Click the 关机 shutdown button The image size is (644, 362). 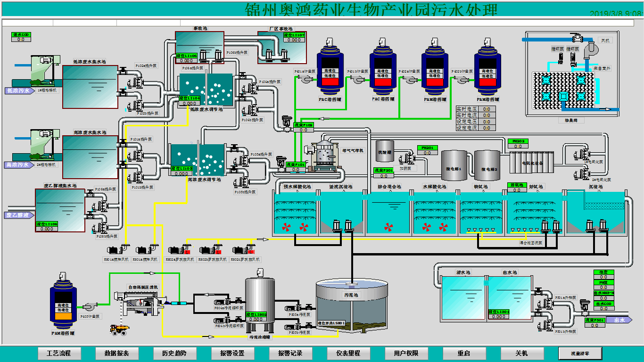[x=521, y=353]
